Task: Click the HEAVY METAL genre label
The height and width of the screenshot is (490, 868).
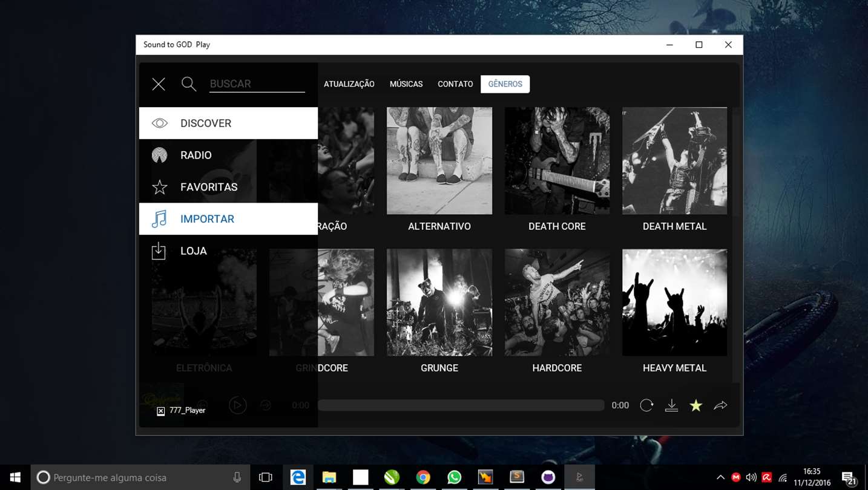Action: [674, 368]
